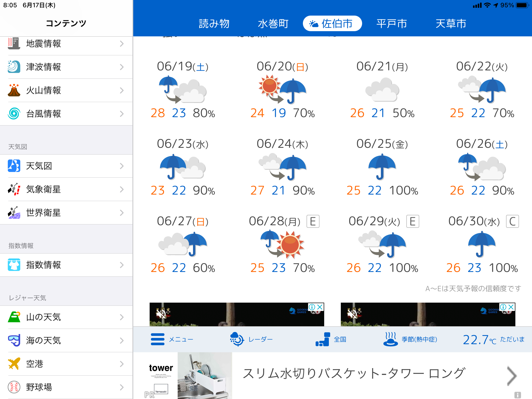The height and width of the screenshot is (399, 532).
Task: Expand the index information row chevron
Action: [122, 265]
